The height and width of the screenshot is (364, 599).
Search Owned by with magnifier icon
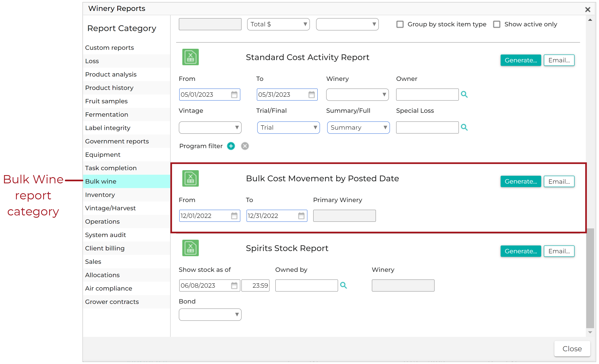point(343,285)
